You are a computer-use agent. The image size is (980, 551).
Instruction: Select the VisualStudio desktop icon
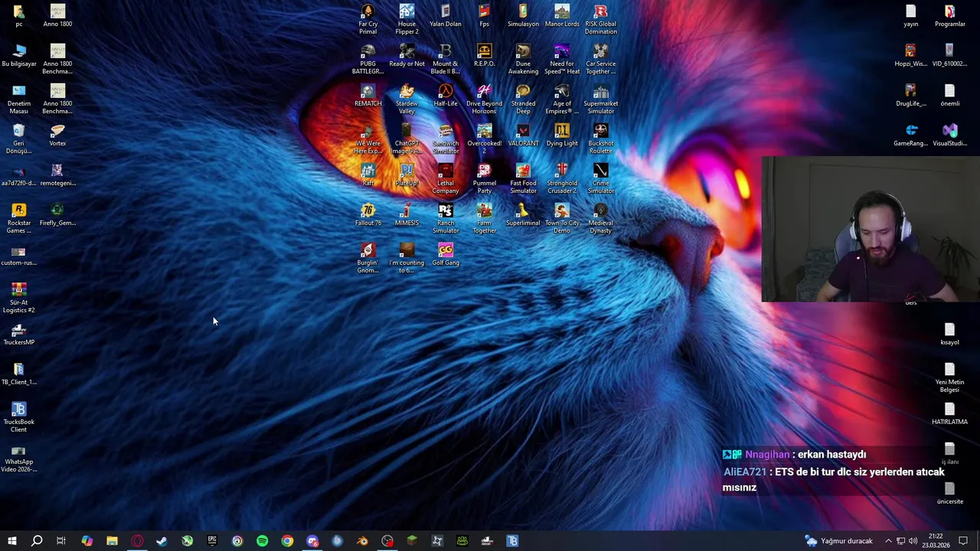click(950, 135)
